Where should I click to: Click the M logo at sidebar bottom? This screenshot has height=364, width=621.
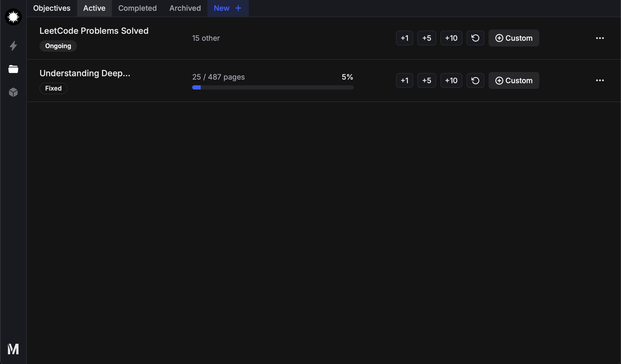tap(13, 349)
